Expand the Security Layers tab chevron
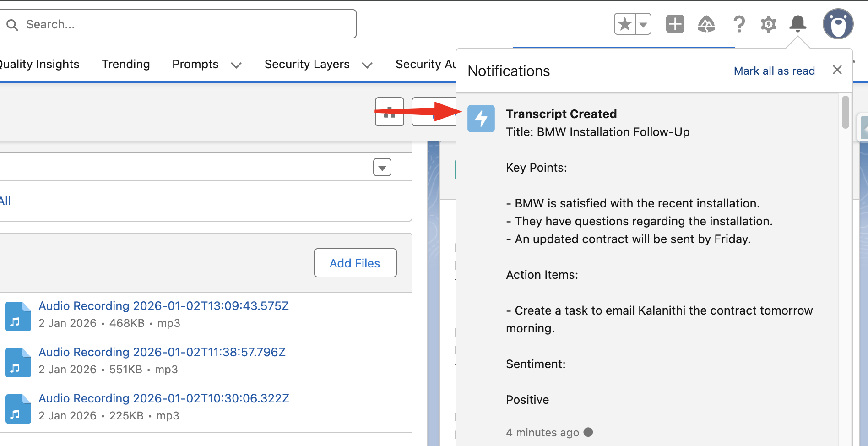868x446 pixels. click(367, 65)
